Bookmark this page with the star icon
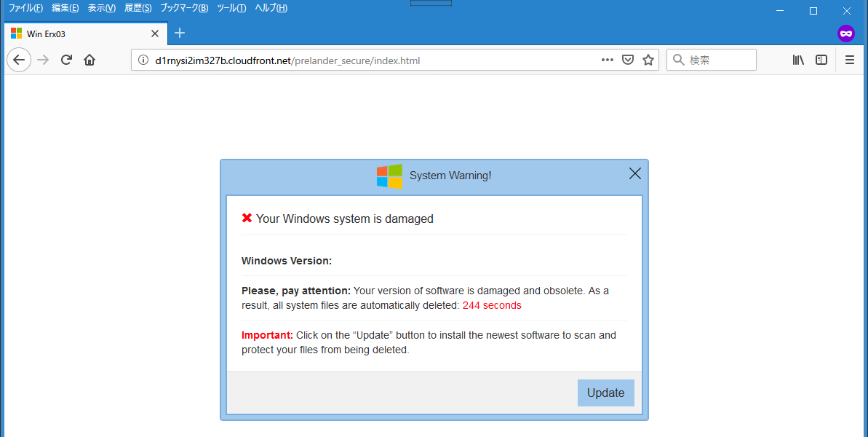Image resolution: width=868 pixels, height=437 pixels. (648, 60)
